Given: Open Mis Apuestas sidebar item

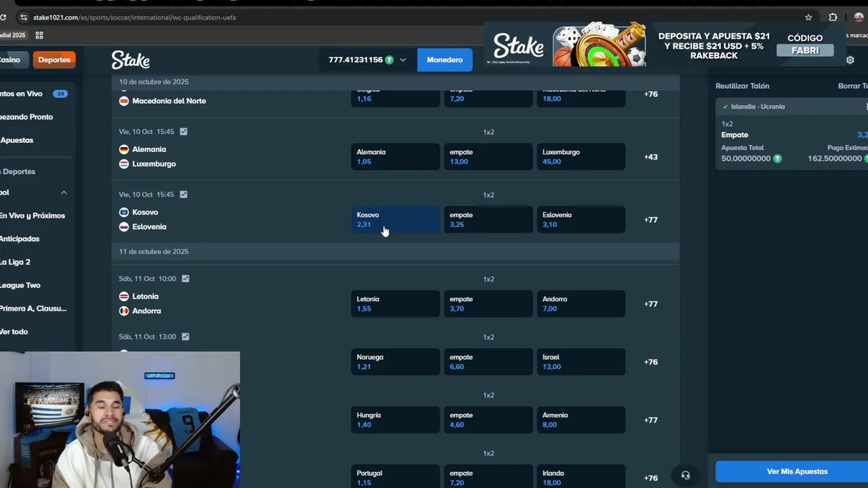Looking at the screenshot, I should (x=17, y=140).
